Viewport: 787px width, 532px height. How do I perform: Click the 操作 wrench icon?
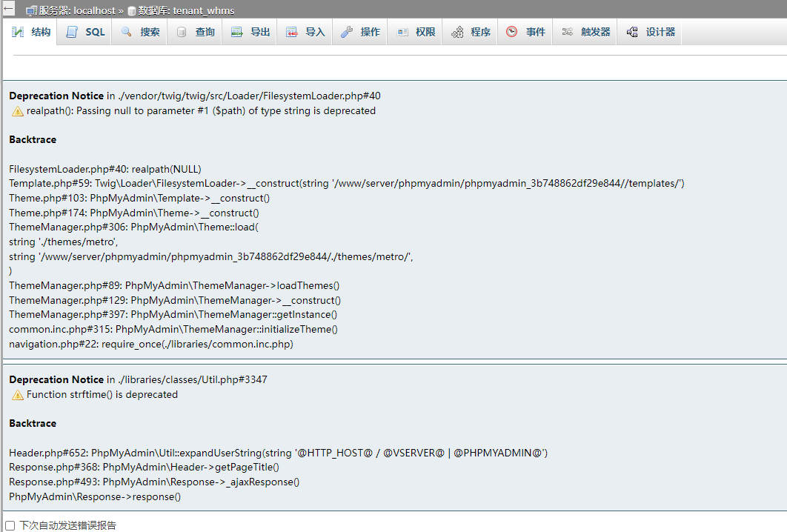[347, 32]
